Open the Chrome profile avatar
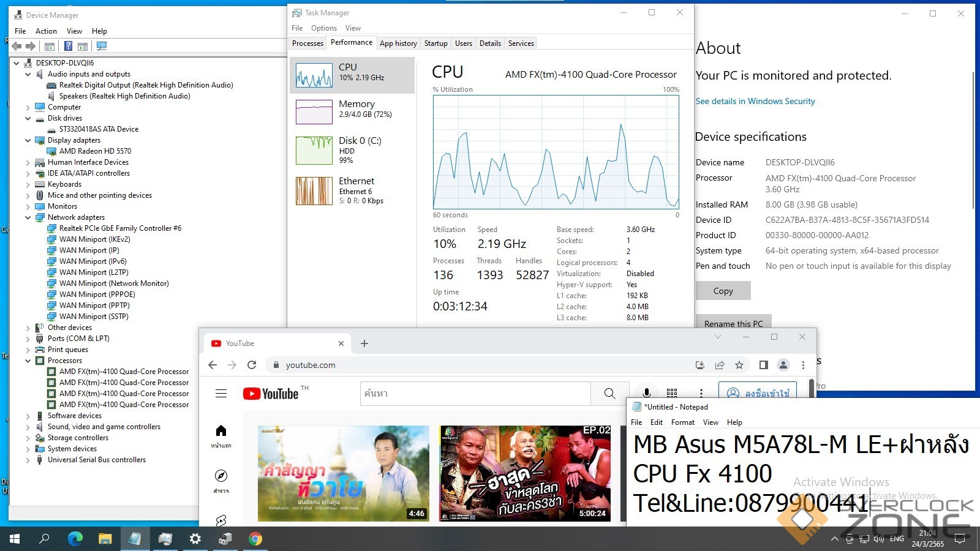980x551 pixels. [783, 365]
